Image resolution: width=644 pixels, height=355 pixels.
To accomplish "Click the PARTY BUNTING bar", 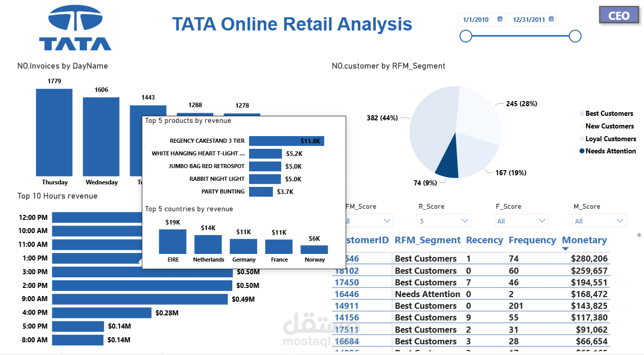I will [261, 191].
